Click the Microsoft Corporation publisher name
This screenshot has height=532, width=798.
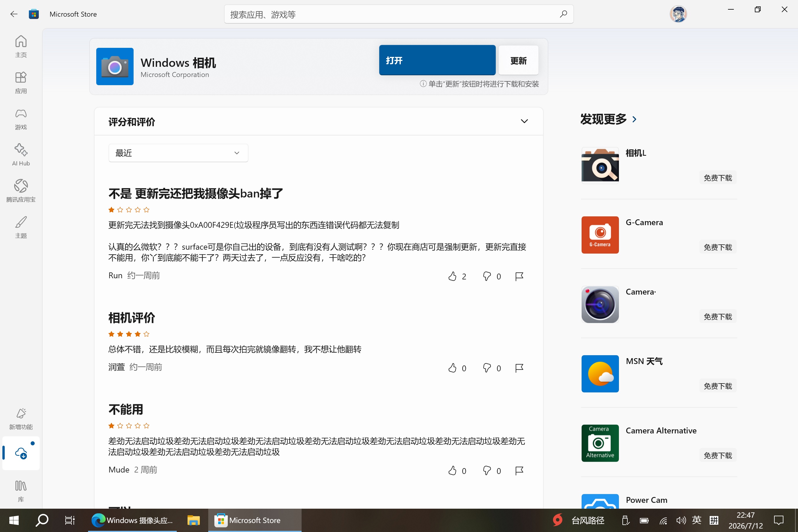click(x=175, y=75)
